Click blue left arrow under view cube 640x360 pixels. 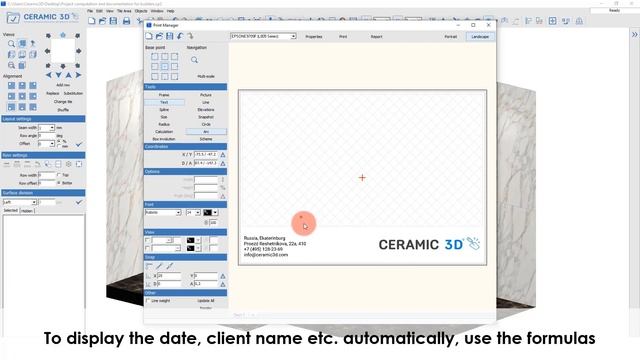[49, 75]
